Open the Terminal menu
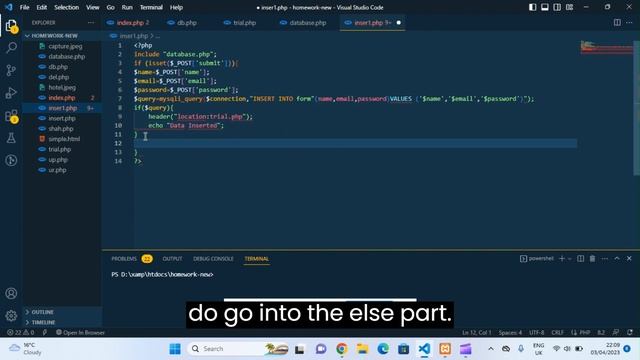 point(151,7)
